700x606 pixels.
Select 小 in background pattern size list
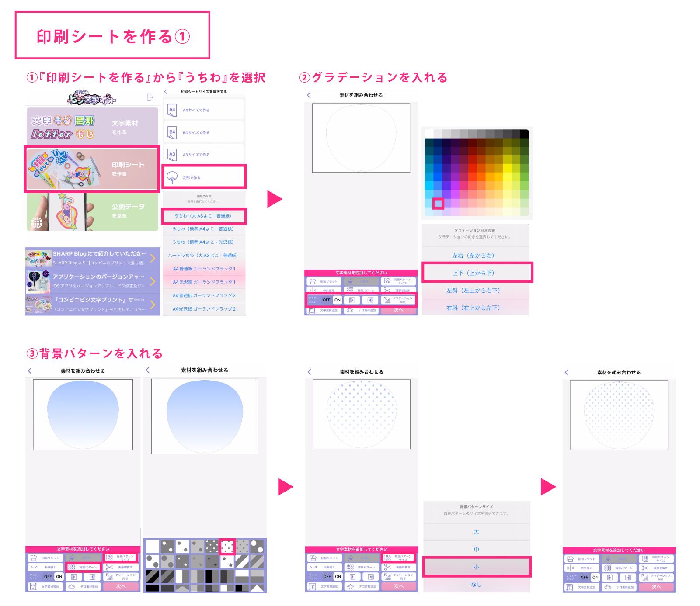(x=476, y=567)
